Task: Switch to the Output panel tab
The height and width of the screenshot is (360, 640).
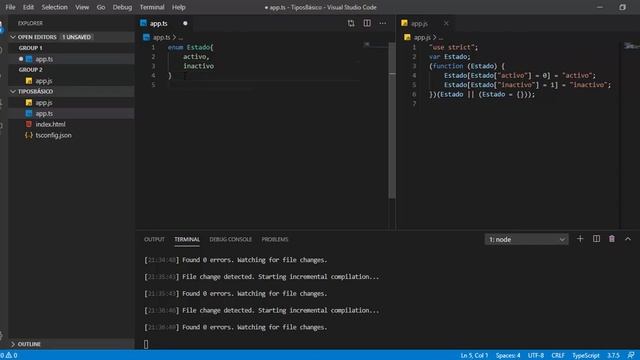Action: coord(154,240)
